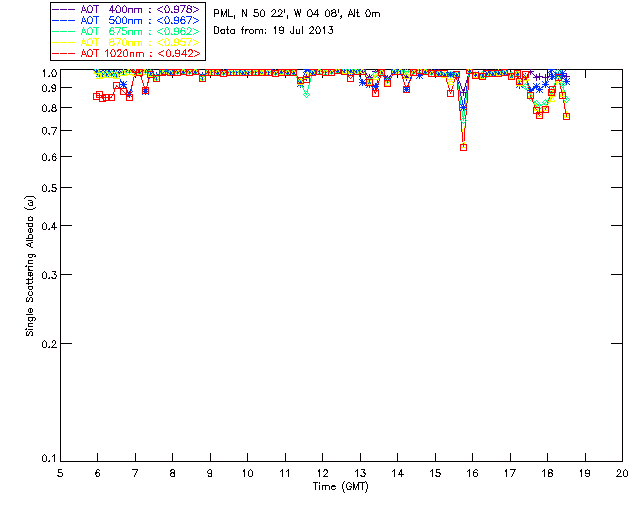This screenshot has width=640, height=512.
Task: Click the x-axis tick label '14'
Action: tap(398, 473)
